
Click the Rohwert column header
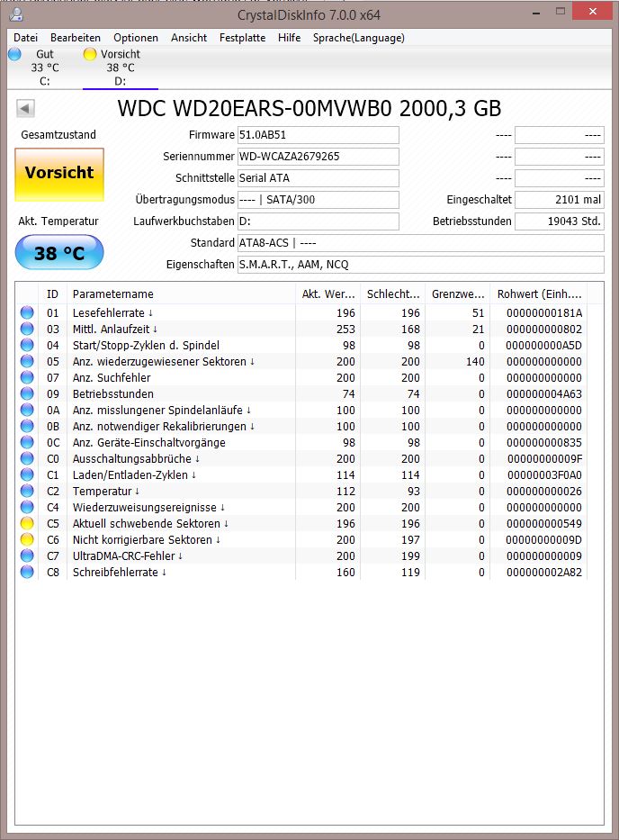[x=539, y=294]
